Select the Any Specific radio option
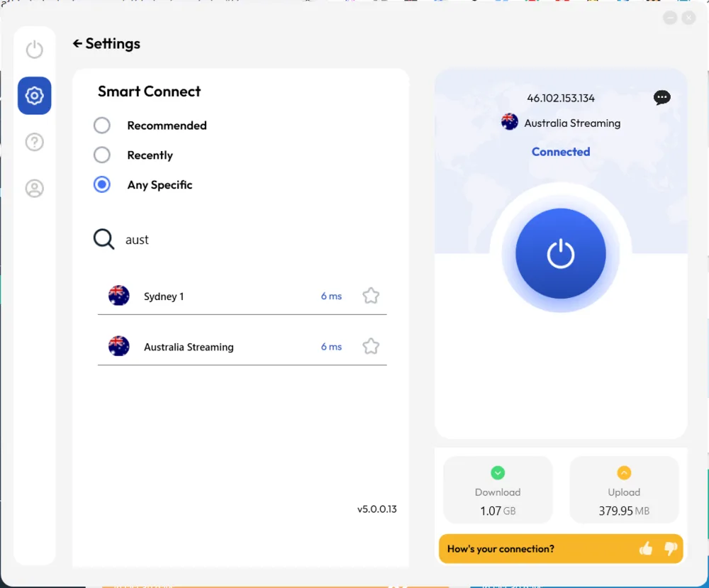The width and height of the screenshot is (709, 588). [x=101, y=184]
